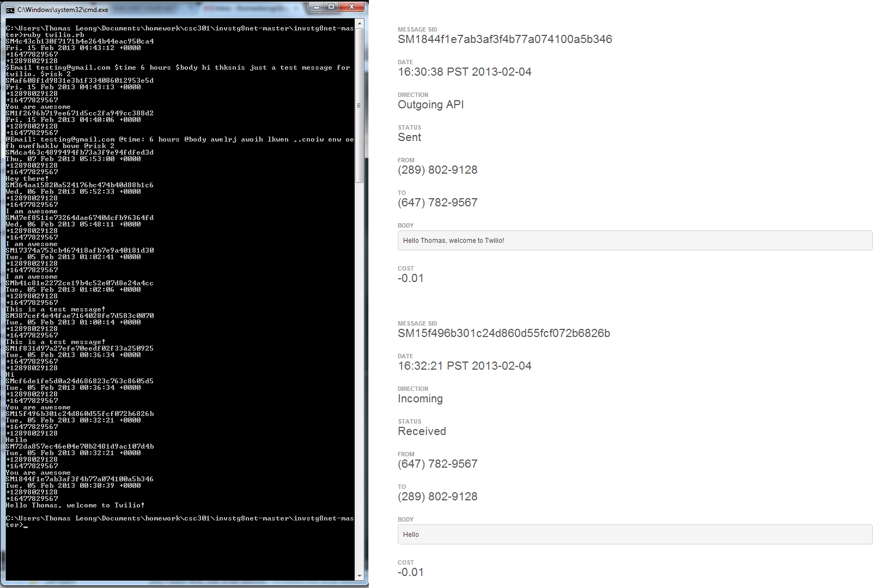Click SID SM1844f1e7ab3af3f4b77a074100a5b346 in cmd output
This screenshot has width=875, height=588.
(80, 479)
